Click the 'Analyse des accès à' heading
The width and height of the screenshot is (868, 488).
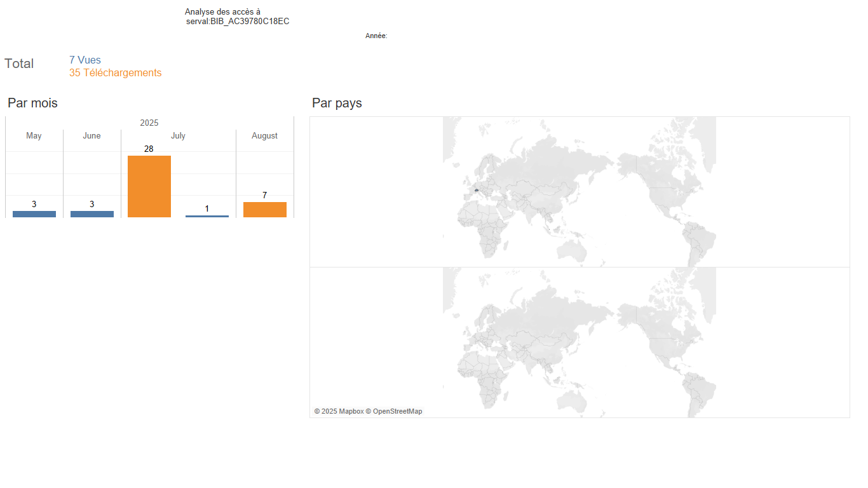222,12
